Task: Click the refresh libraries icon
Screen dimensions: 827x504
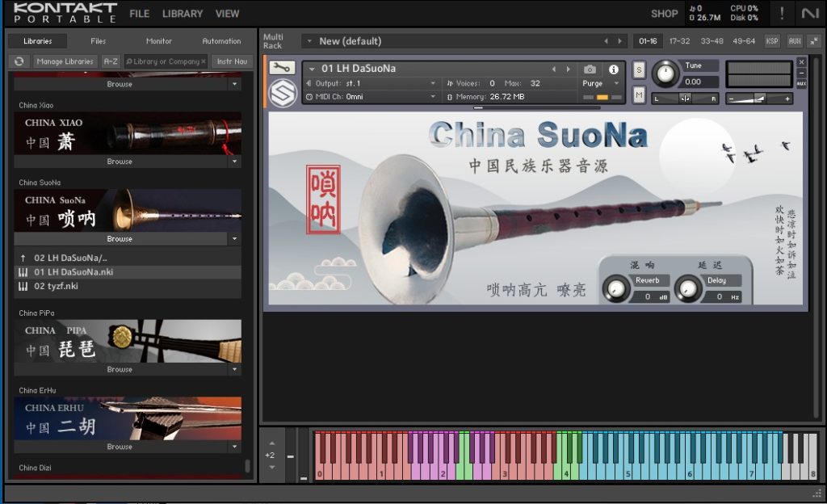Action: (x=19, y=61)
